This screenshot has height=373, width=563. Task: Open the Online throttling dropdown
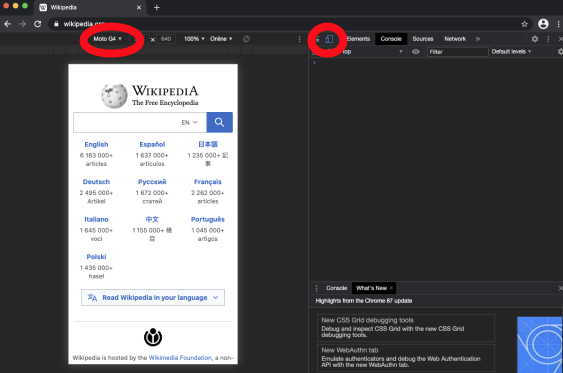[x=221, y=39]
